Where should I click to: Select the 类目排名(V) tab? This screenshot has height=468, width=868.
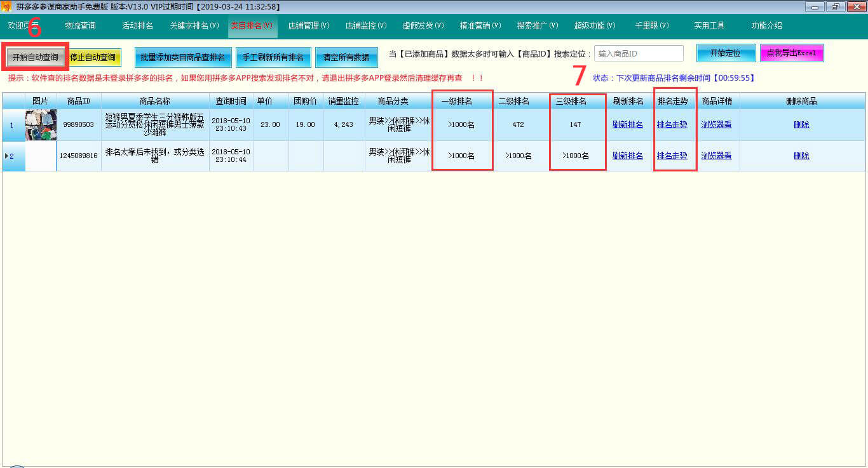click(x=252, y=26)
